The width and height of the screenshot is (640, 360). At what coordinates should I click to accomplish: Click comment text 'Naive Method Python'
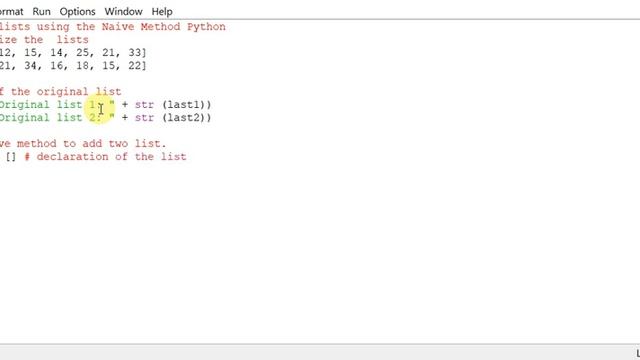(x=163, y=27)
